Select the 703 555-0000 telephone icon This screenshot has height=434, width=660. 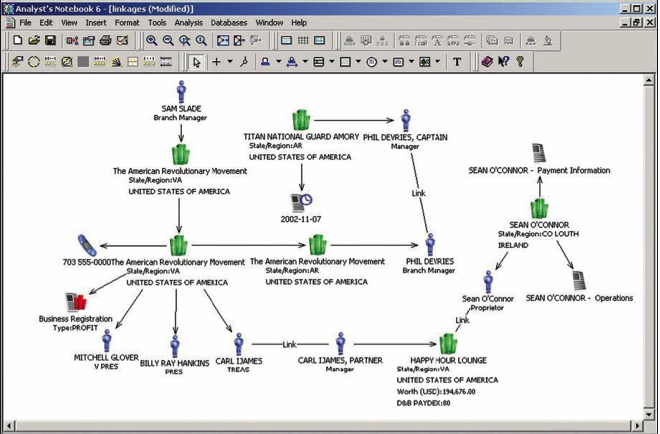coord(87,245)
